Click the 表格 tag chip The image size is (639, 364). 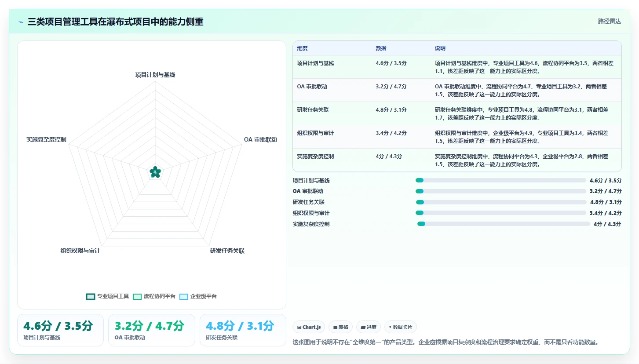(x=340, y=327)
